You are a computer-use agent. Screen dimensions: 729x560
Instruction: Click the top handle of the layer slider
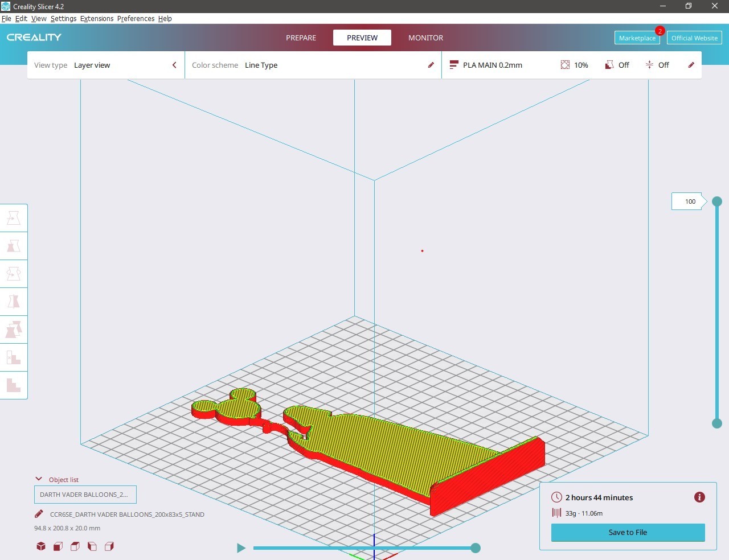(x=717, y=201)
